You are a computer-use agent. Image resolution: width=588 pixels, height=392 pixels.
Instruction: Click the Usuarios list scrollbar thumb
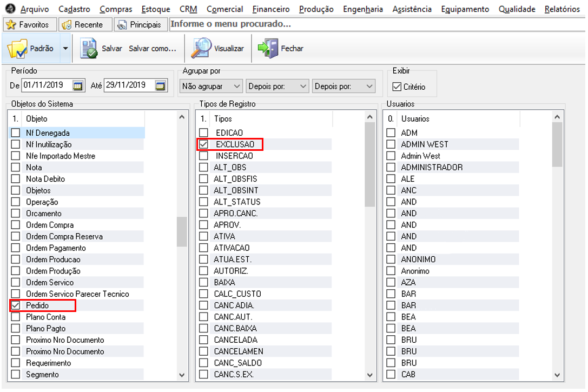coord(557,145)
